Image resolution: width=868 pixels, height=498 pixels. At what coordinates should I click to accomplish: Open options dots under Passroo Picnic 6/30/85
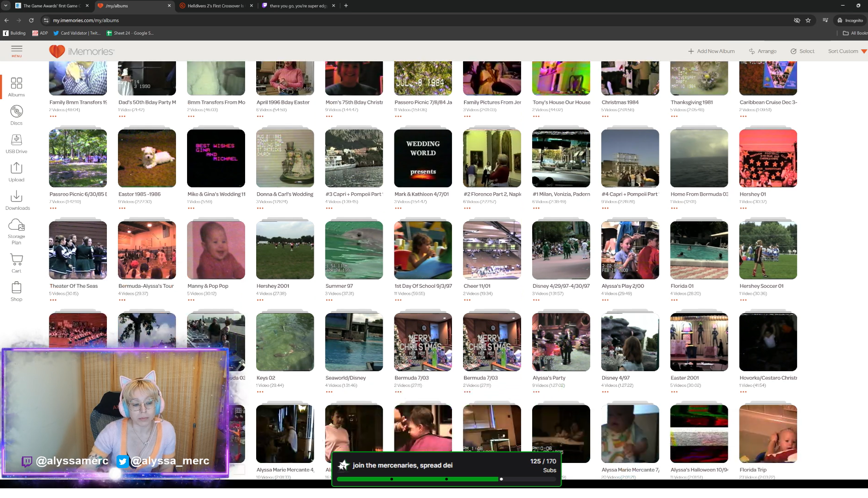53,208
